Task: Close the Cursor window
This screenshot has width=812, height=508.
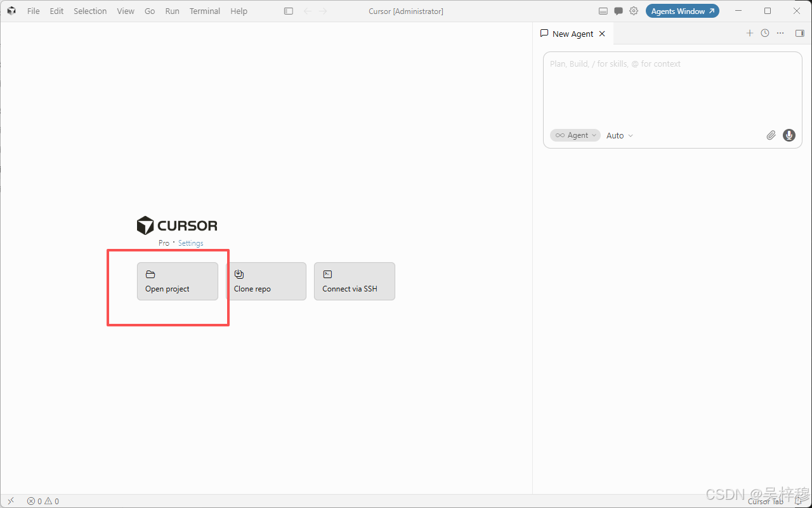Action: [x=797, y=11]
